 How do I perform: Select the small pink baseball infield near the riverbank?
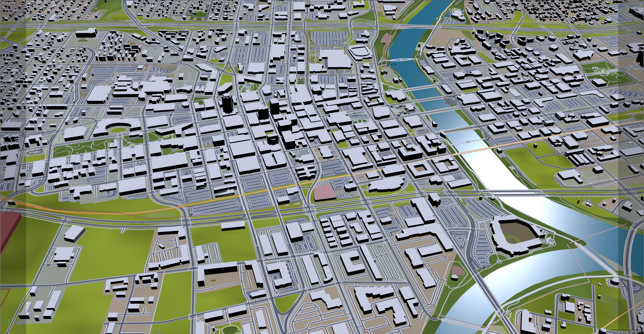(458, 271)
